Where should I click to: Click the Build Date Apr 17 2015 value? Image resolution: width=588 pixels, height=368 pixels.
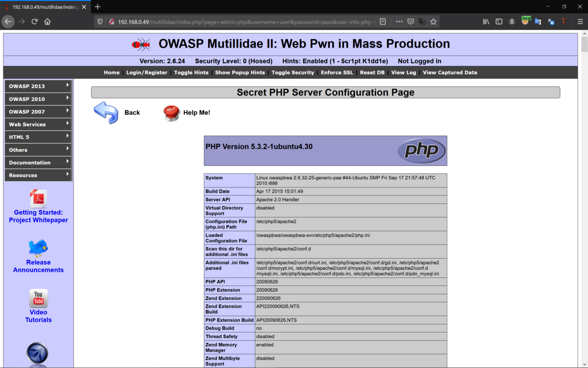tap(279, 191)
